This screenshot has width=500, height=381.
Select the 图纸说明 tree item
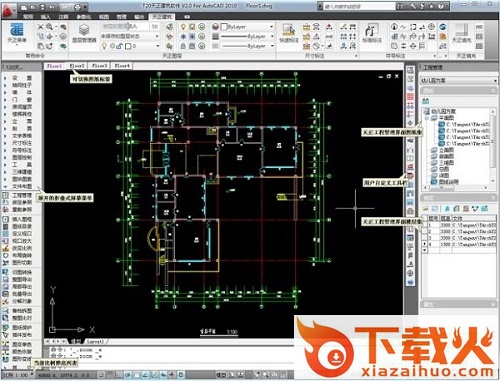(449, 182)
